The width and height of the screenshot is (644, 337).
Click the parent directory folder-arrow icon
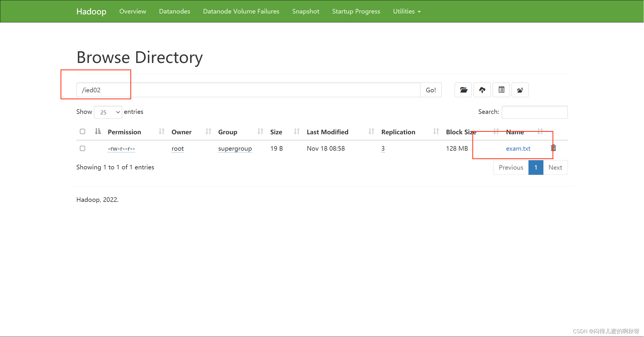pyautogui.click(x=520, y=90)
